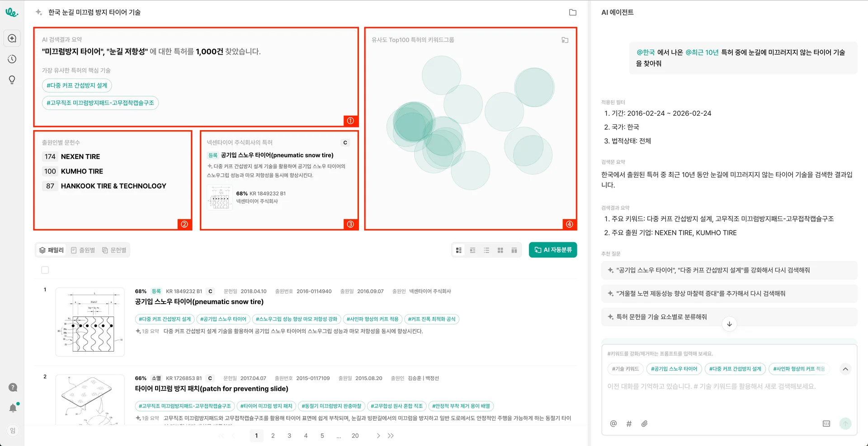Viewport: 868px width, 446px height.
Task: Click the green app logo in the sidebar
Action: pyautogui.click(x=12, y=13)
